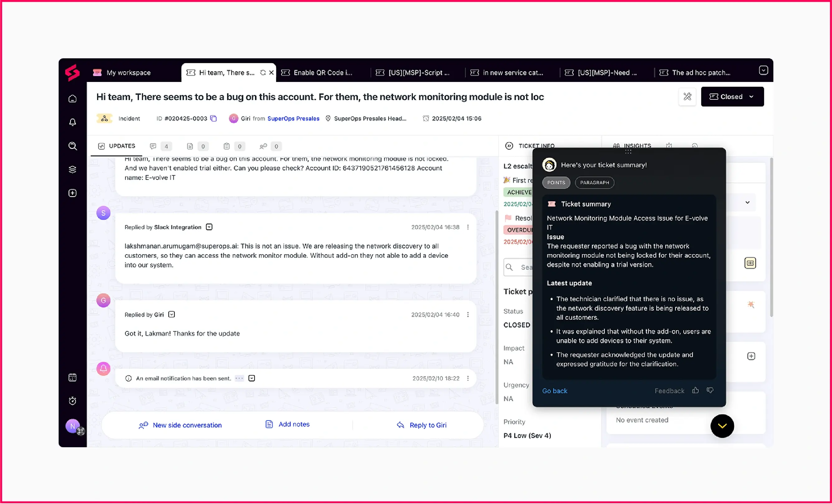Click the calendar icon in sidebar
Screen dimensions: 832x504
[73, 377]
